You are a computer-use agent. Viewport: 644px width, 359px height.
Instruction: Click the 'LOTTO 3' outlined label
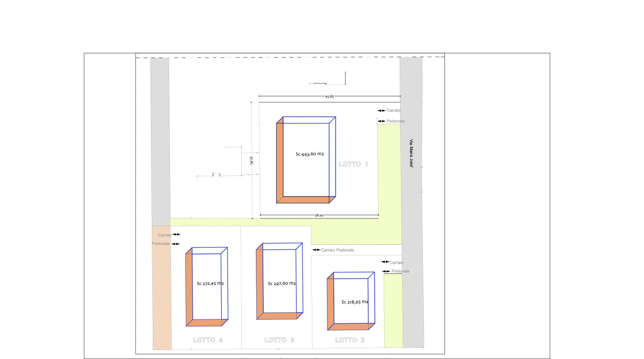(279, 340)
